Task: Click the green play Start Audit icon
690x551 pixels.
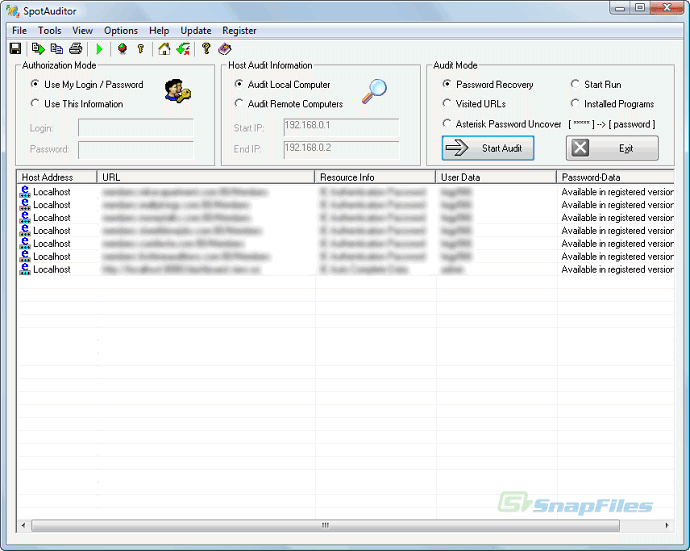Action: pyautogui.click(x=99, y=49)
